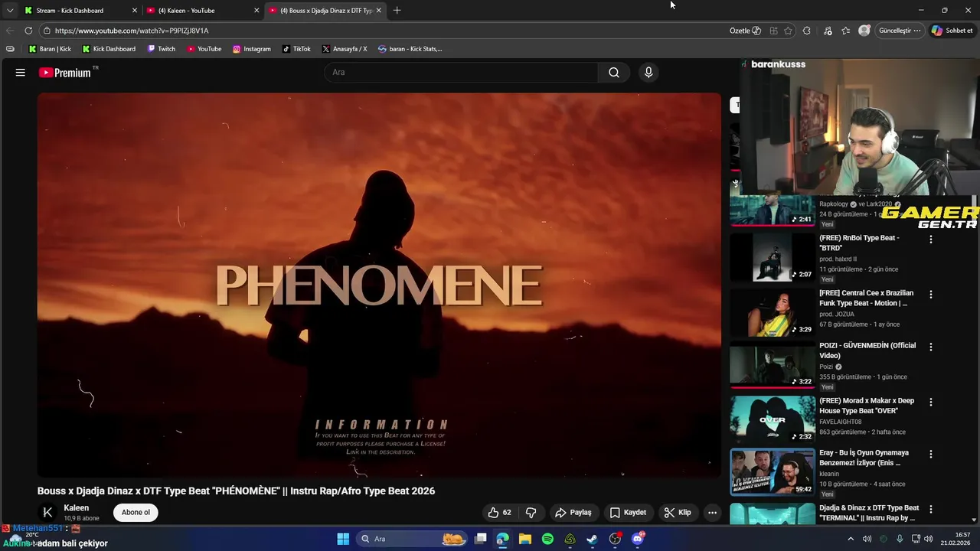The image size is (980, 551).
Task: Open Eray 59:42 video thumbnail
Action: pos(772,471)
